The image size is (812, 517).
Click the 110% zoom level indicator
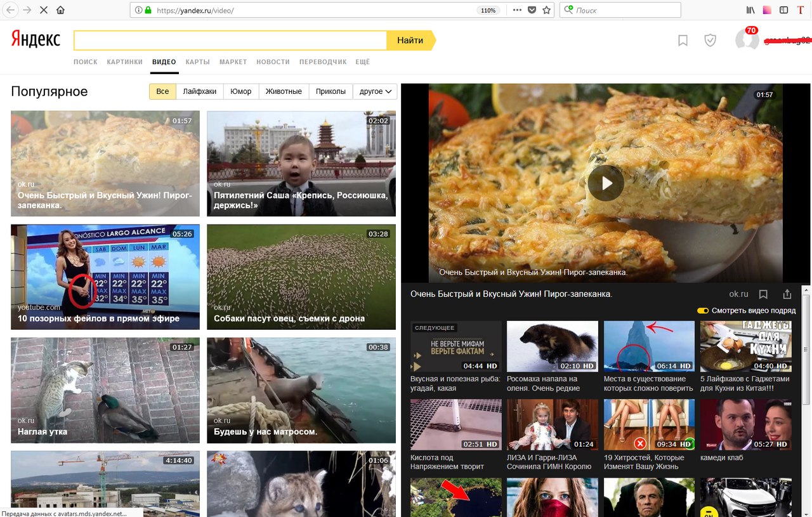click(488, 11)
